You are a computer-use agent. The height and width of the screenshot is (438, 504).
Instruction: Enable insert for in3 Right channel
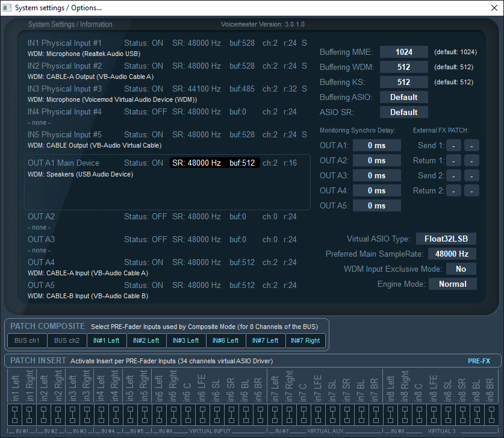pos(87,415)
